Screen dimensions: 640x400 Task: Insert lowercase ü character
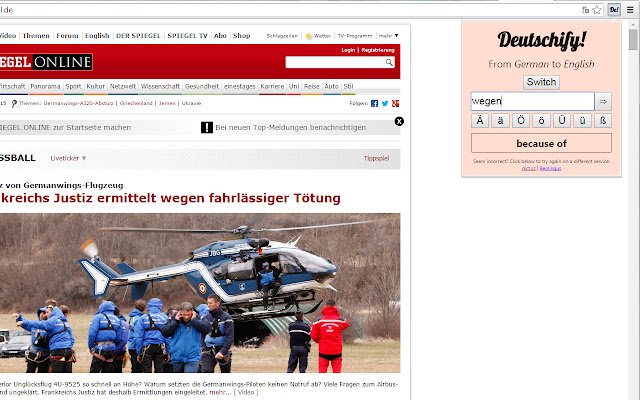pos(582,120)
